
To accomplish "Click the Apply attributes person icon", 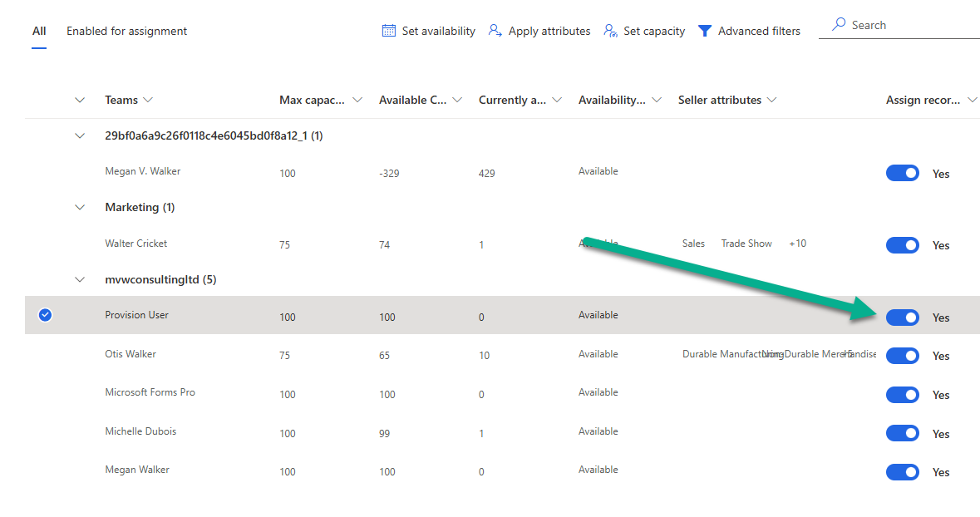I will (495, 31).
